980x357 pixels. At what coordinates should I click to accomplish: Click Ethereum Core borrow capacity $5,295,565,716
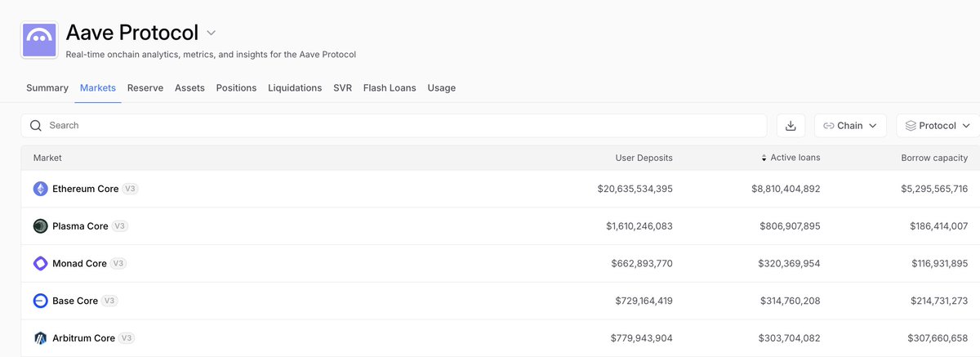coord(933,189)
